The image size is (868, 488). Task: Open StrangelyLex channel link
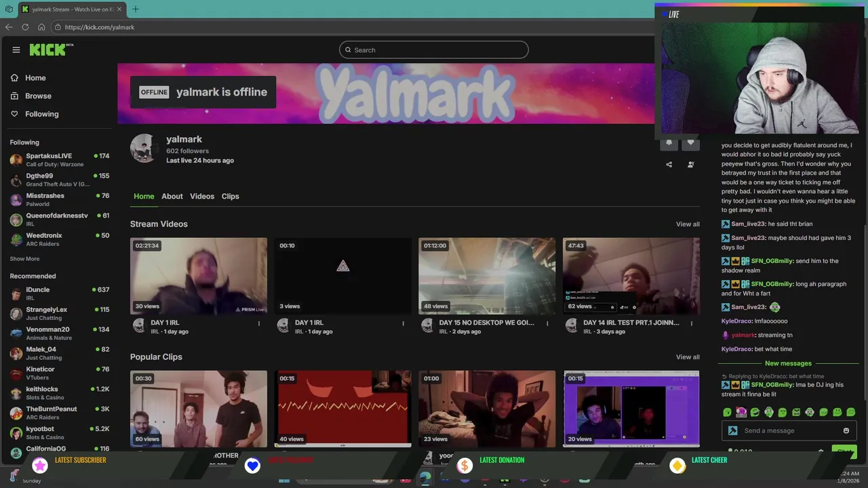point(60,314)
